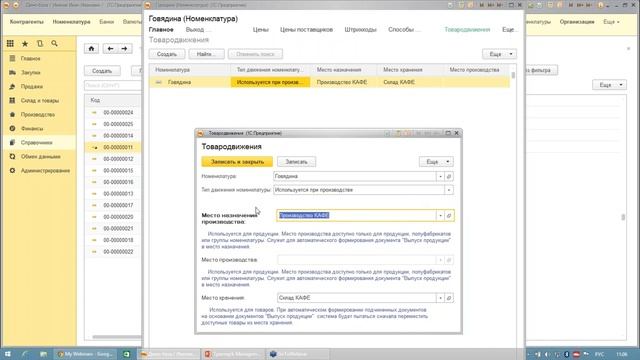
Task: Switch to Цены поставщиков tab
Action: click(x=306, y=29)
